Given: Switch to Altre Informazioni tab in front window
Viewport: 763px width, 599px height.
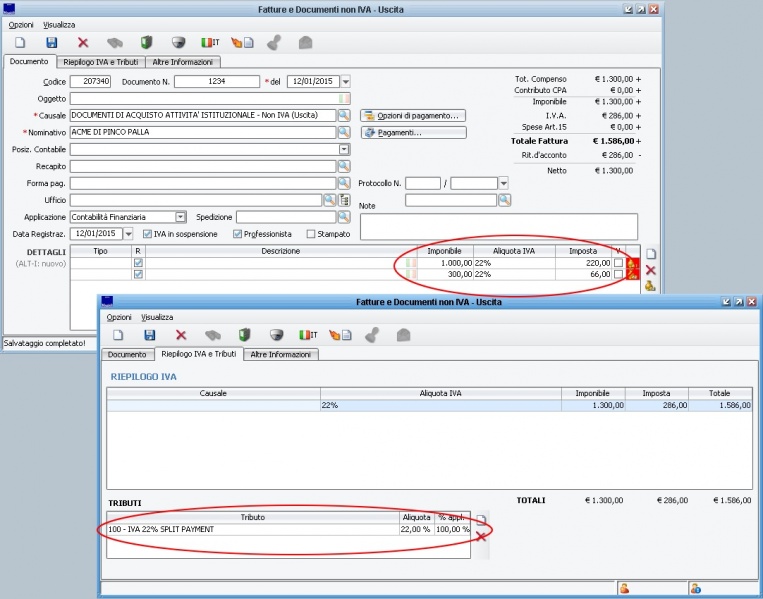Looking at the screenshot, I should point(281,354).
